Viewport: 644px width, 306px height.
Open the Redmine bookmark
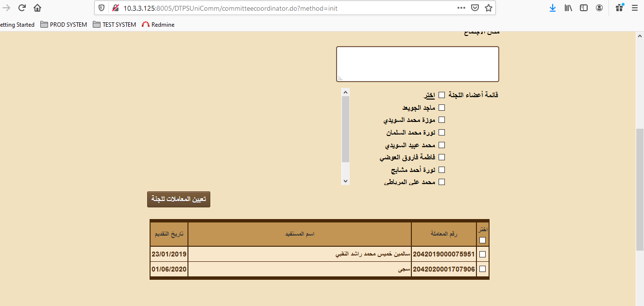point(158,24)
